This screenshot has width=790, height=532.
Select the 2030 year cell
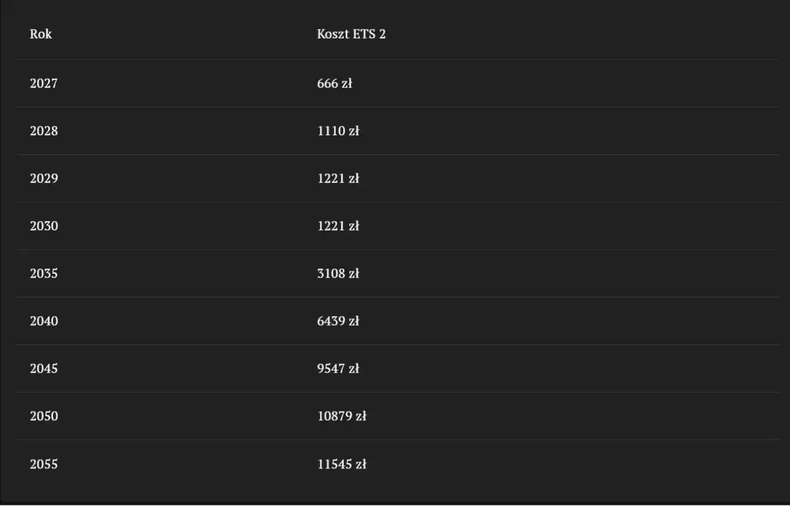click(x=44, y=226)
